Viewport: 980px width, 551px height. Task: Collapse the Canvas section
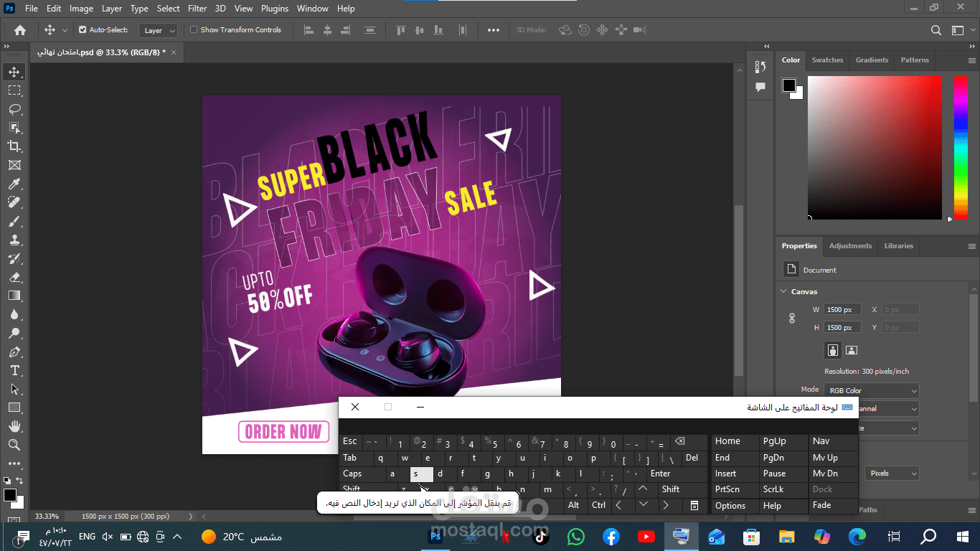[783, 292]
